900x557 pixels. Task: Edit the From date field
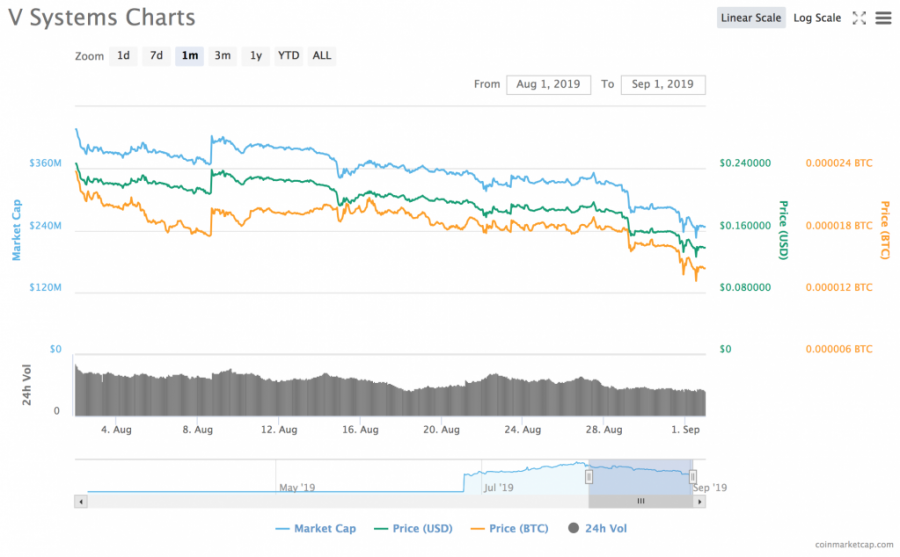point(548,84)
